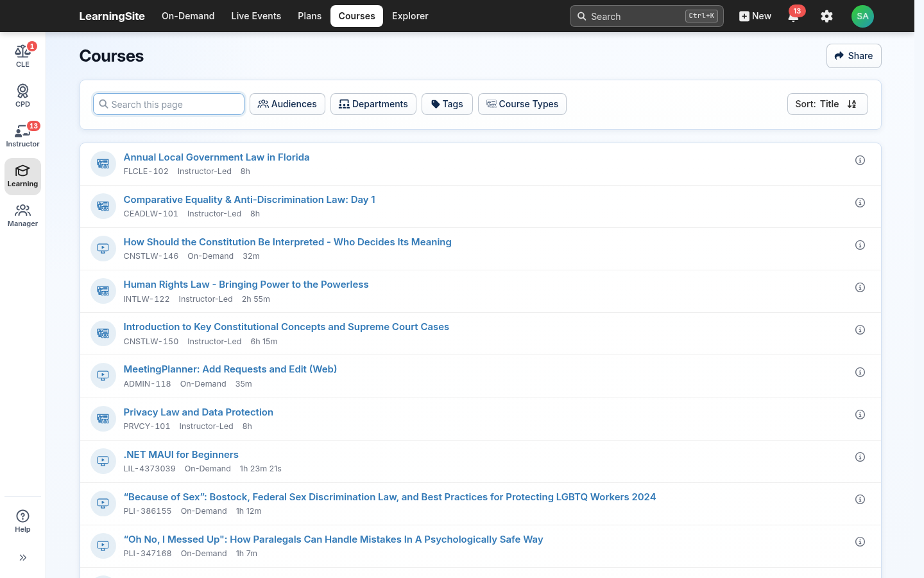Open the CLE sidebar section
The image size is (924, 578).
22,56
